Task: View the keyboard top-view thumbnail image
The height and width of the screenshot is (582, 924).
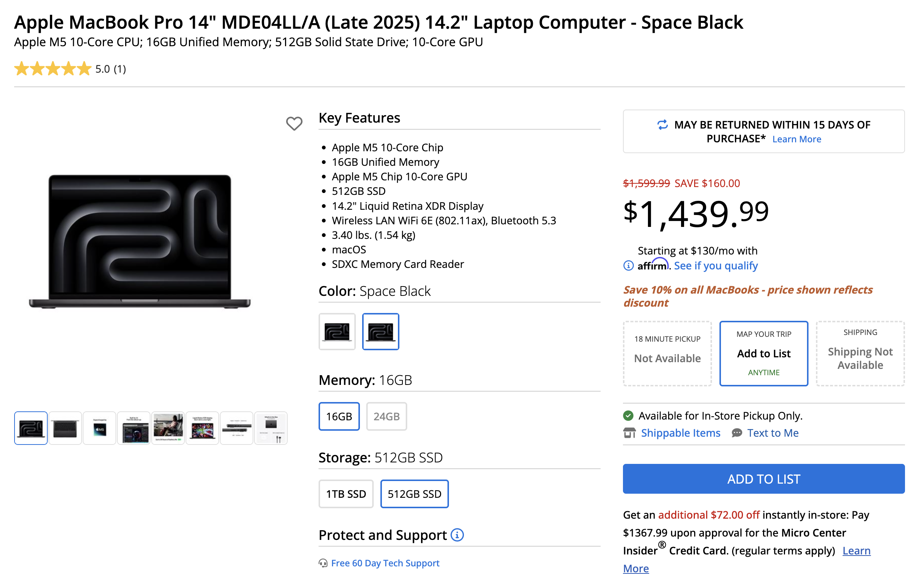Action: pos(65,428)
